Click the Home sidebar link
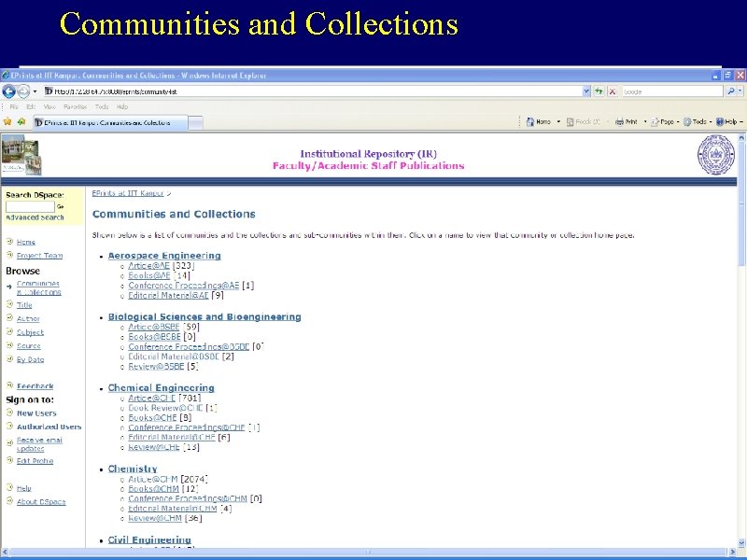This screenshot has width=747, height=560. click(26, 242)
